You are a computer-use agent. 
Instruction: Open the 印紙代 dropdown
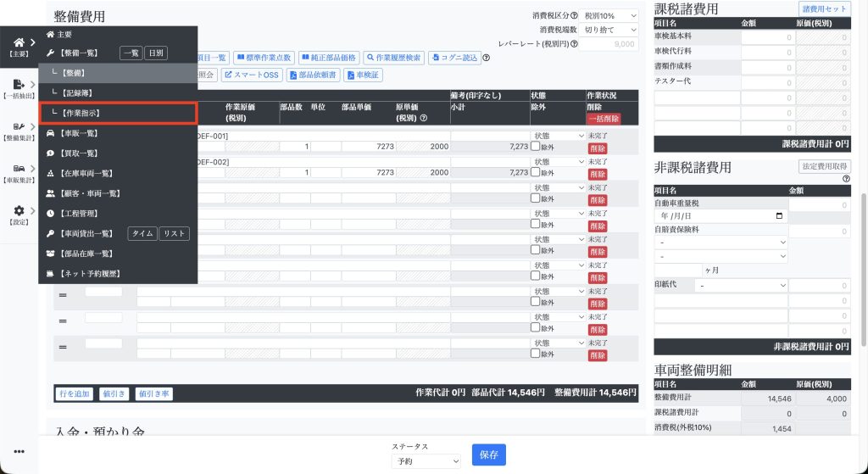point(741,286)
